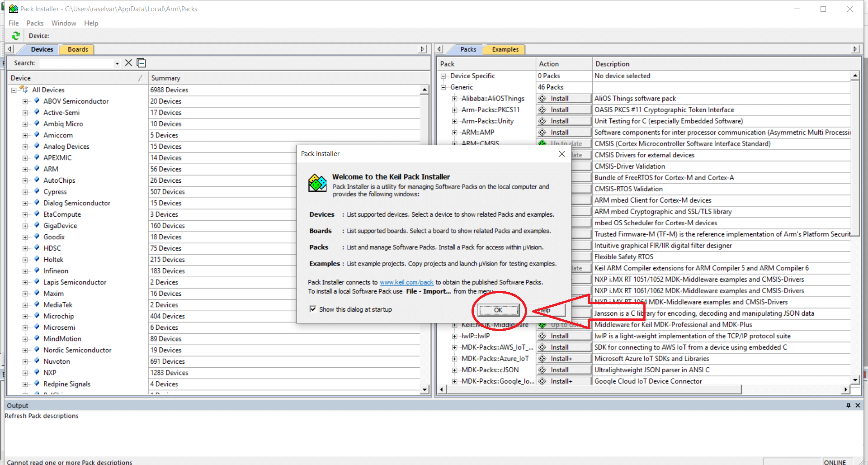Open the Packs menu

point(35,23)
